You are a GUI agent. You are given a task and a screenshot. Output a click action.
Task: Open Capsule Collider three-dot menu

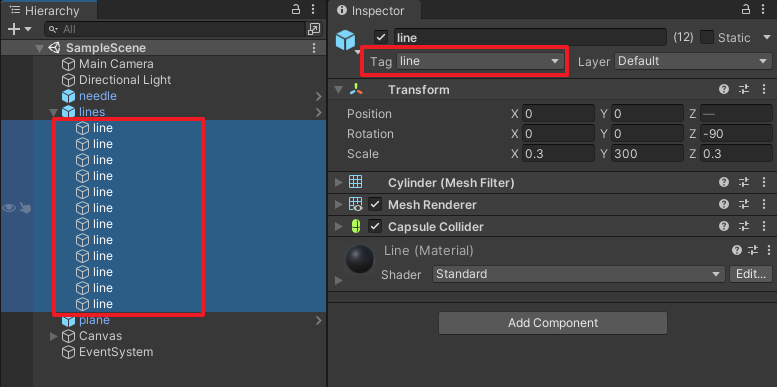pyautogui.click(x=764, y=227)
